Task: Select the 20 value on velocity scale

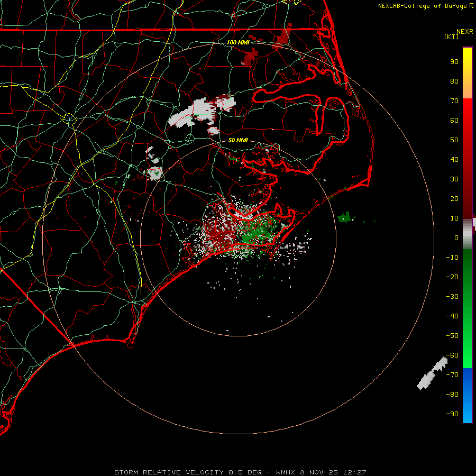Action: point(454,199)
